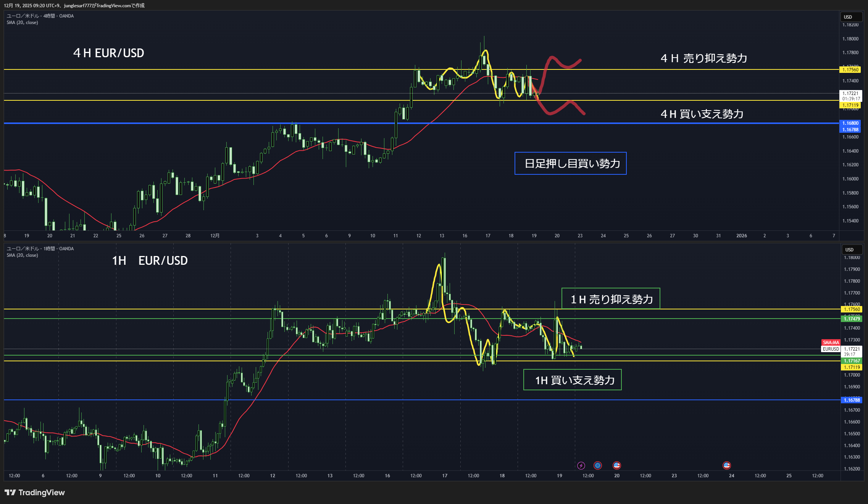
Task: Click the 4H chart symbol title ユーロ/米ドル 4時間
Action: tap(40, 16)
